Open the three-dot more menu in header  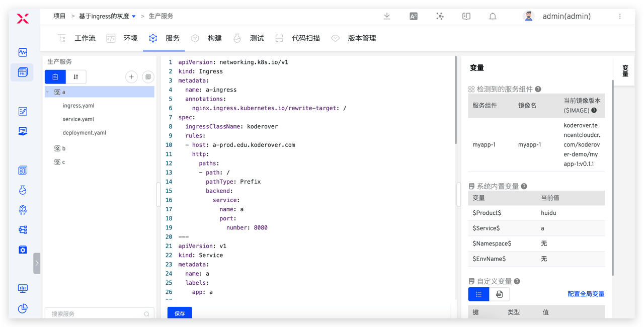point(620,16)
